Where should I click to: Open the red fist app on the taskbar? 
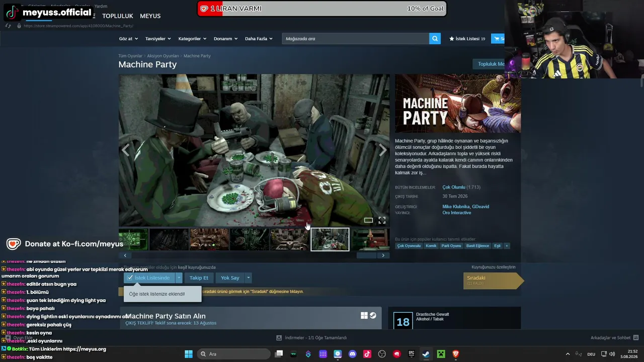396,354
